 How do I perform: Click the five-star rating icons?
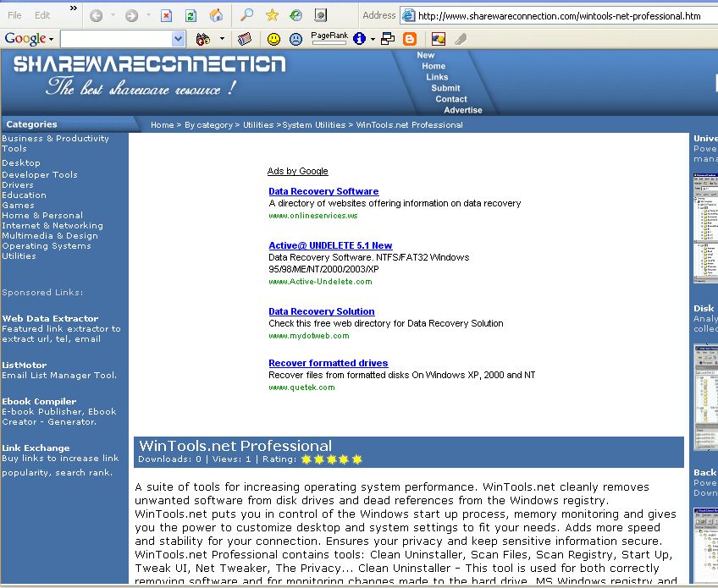pos(332,459)
